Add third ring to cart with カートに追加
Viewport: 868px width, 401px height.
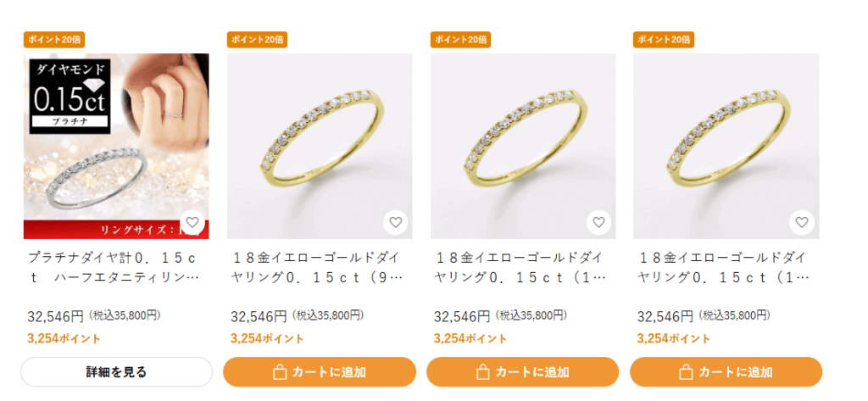(522, 371)
